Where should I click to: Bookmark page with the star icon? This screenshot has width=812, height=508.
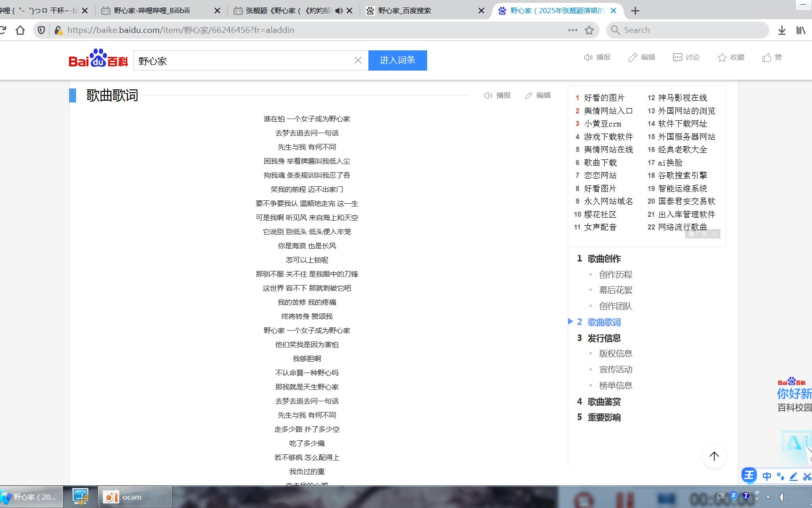pyautogui.click(x=589, y=30)
